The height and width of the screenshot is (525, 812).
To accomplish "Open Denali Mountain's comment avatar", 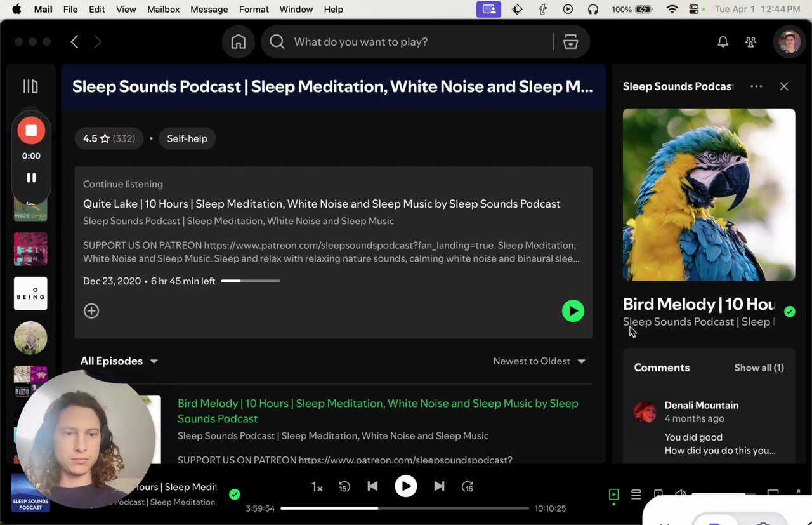I will pos(645,412).
